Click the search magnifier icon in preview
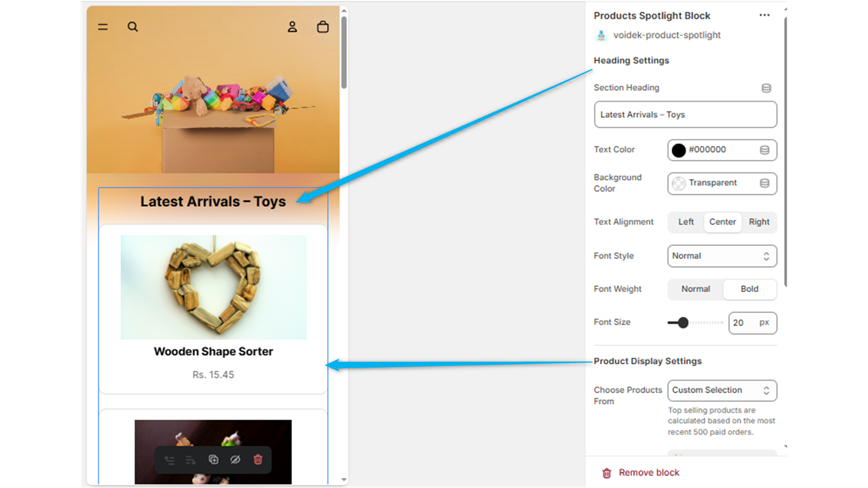868x488 pixels. point(133,27)
